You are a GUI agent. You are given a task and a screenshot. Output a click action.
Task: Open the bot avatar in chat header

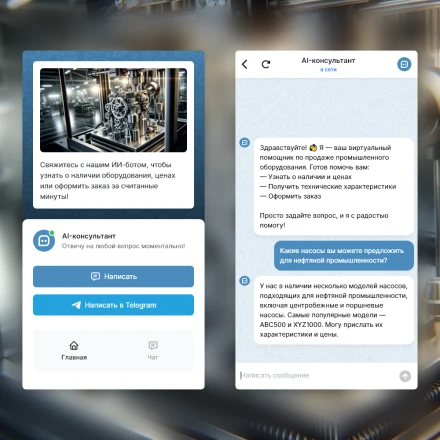point(404,64)
